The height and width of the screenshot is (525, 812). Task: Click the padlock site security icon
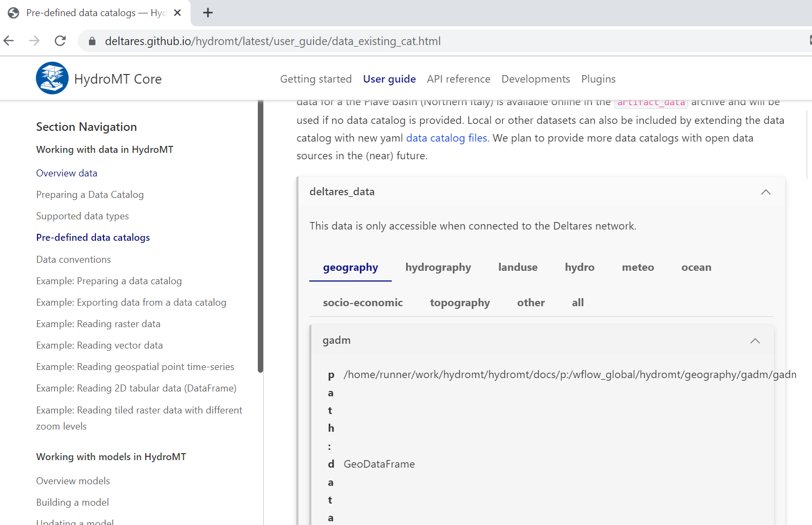tap(91, 41)
